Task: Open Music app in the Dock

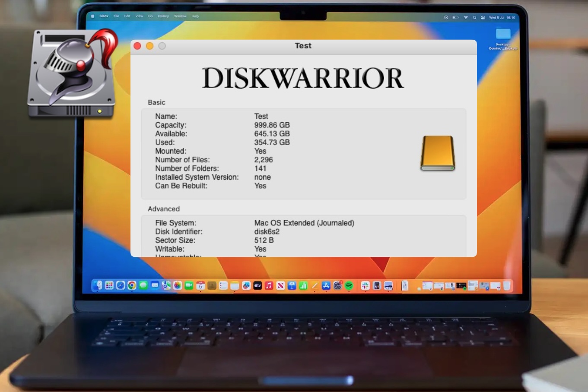Action: click(269, 285)
